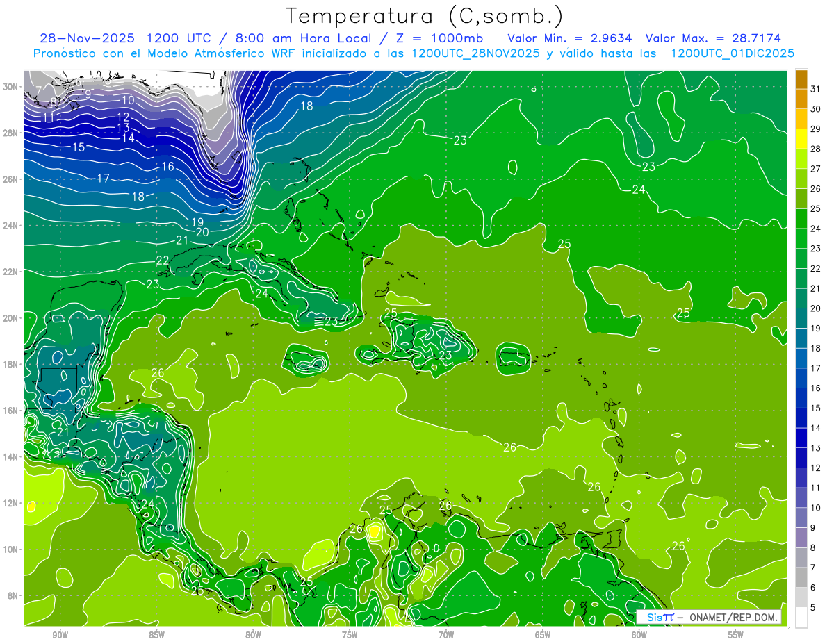Click the '10N' latitude axis label
834x644 pixels.
coord(12,550)
